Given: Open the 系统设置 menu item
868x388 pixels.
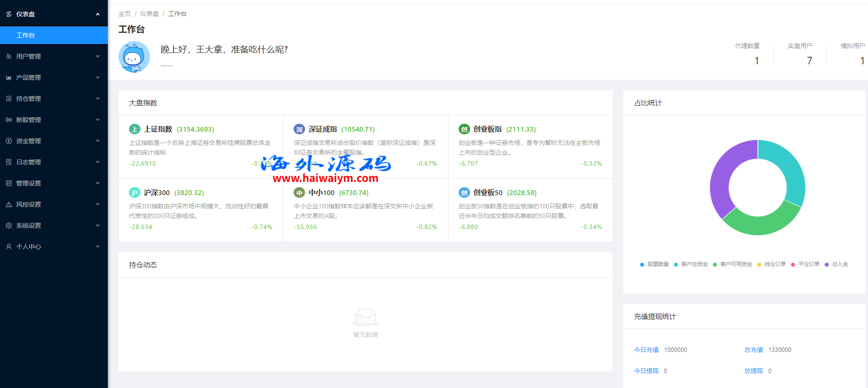Looking at the screenshot, I should tap(54, 225).
